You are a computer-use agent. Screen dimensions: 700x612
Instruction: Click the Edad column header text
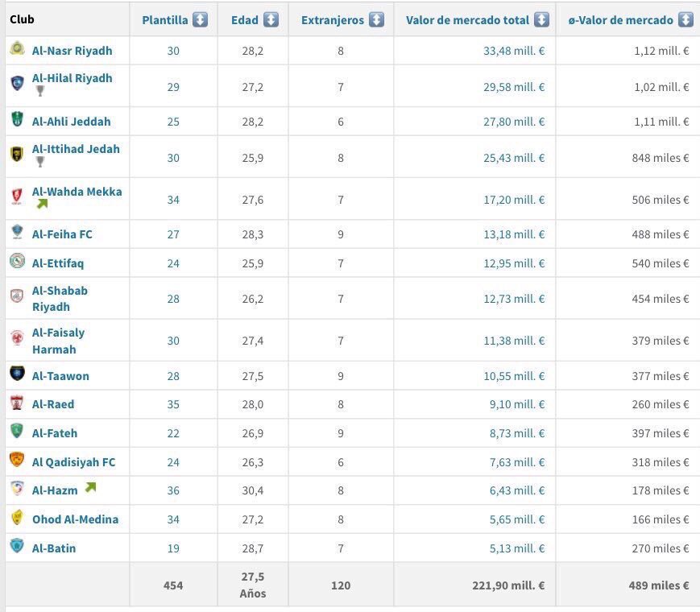(245, 20)
